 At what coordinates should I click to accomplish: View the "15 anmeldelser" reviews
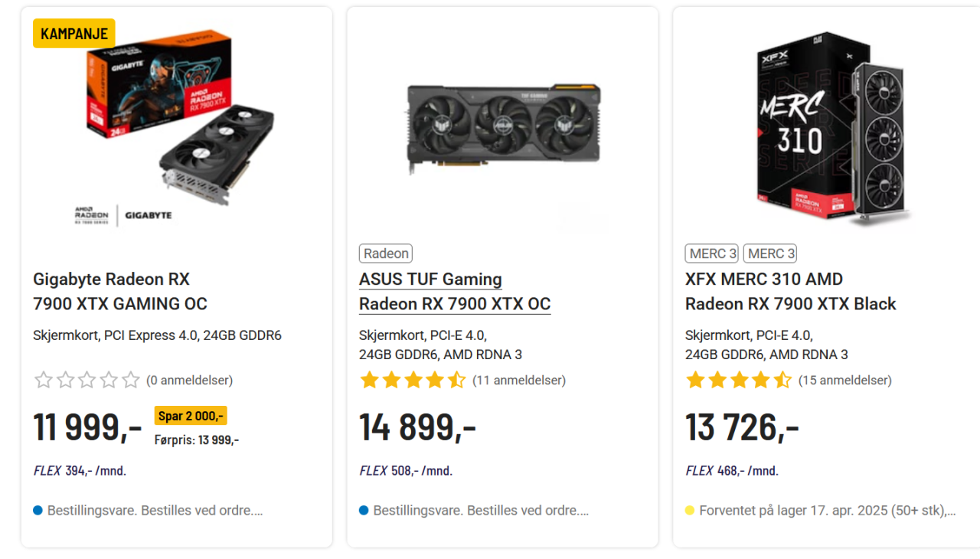coord(844,380)
